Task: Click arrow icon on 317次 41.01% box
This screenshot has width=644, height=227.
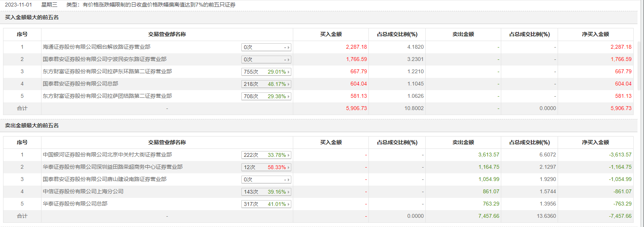Action: pos(289,204)
